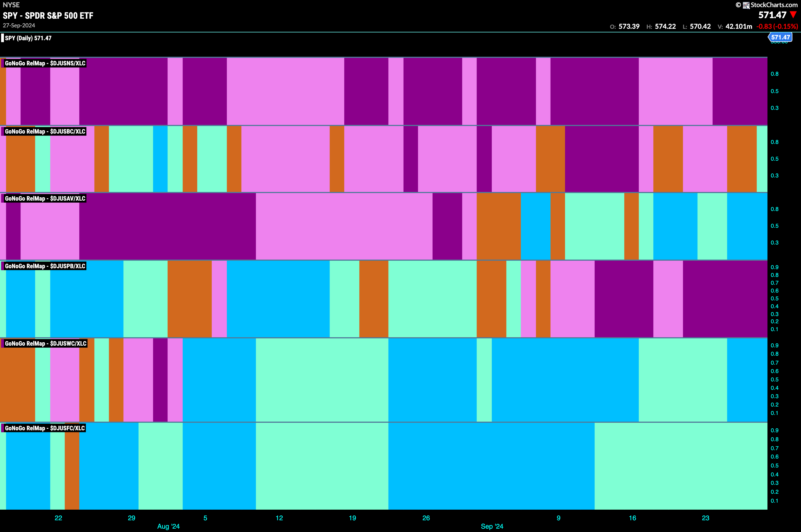This screenshot has height=532, width=801.
Task: Click the '12' date axis label
Action: (279, 518)
